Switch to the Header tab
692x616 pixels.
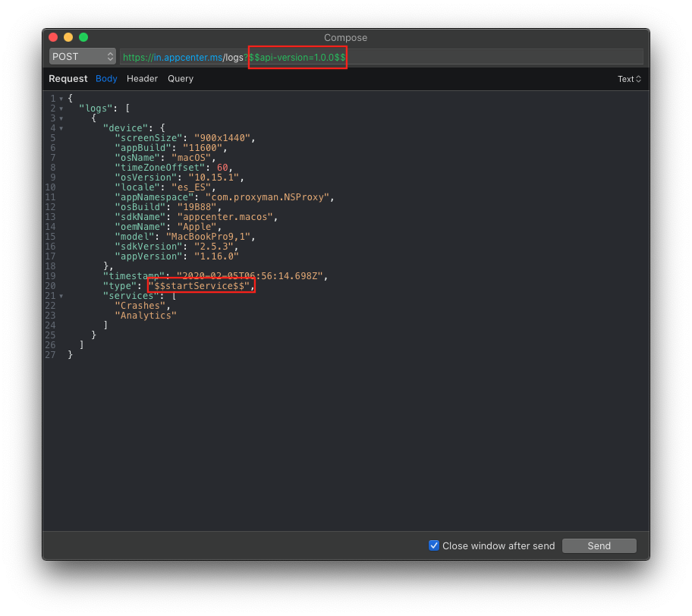[x=142, y=78]
